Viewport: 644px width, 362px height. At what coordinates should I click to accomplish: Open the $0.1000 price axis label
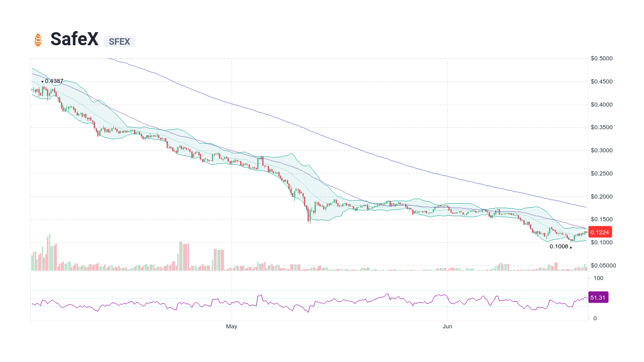601,242
